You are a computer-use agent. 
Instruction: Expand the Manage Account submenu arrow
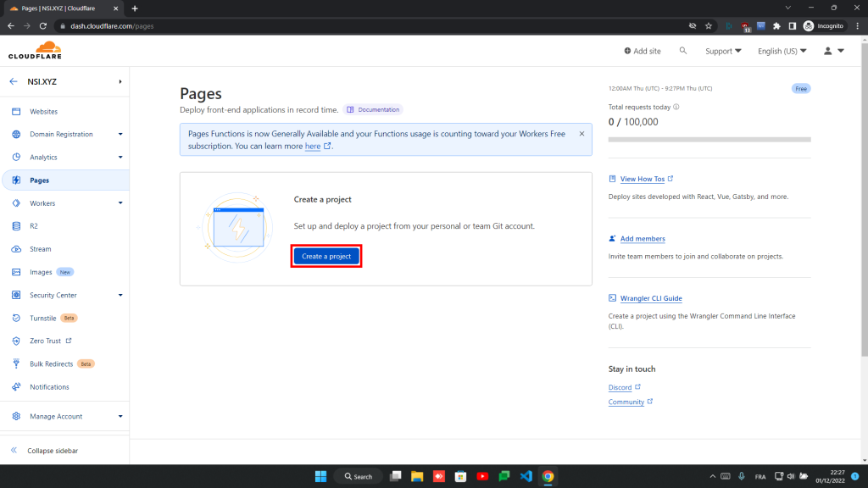pos(120,416)
